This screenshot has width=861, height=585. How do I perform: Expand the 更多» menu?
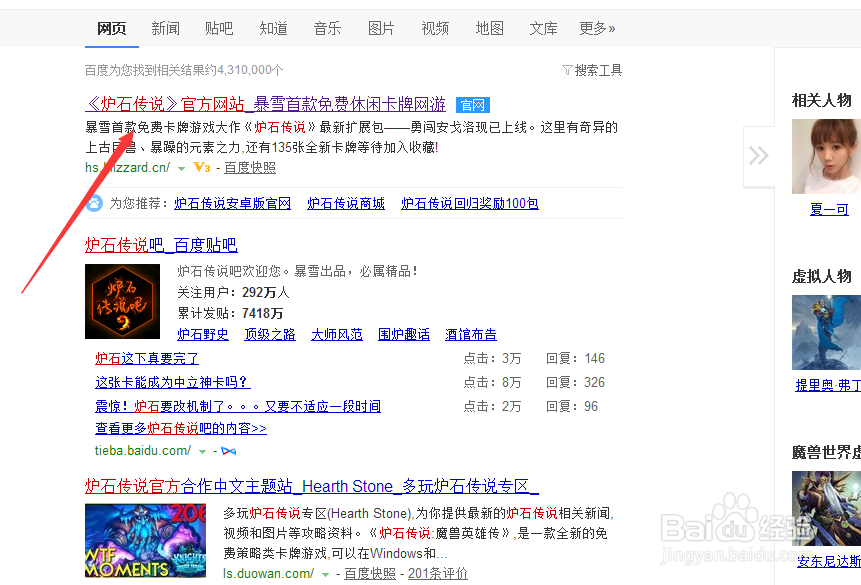click(x=597, y=28)
